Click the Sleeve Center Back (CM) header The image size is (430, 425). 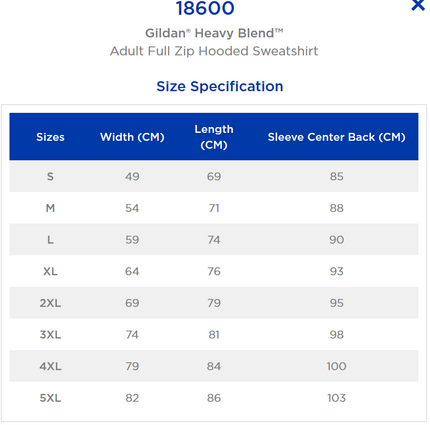(x=337, y=137)
